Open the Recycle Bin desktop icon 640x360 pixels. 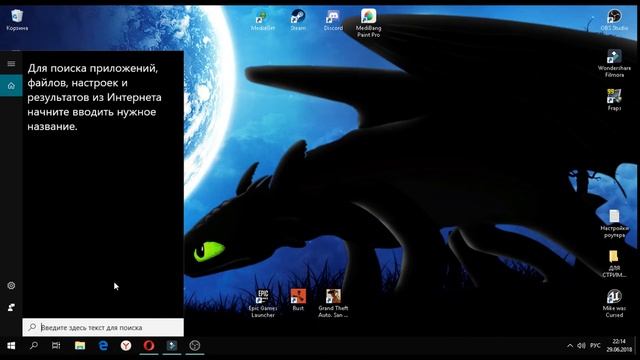tap(17, 20)
